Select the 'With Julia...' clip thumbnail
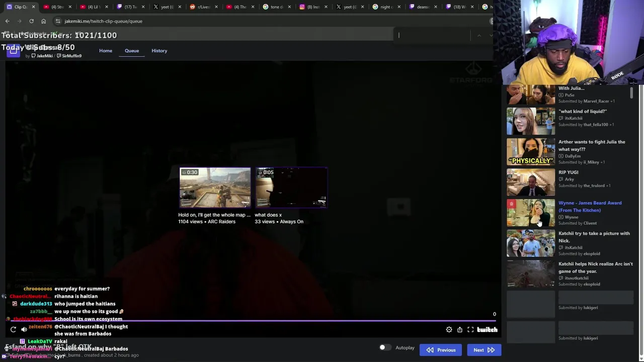Screen dimensions: 644x362 pos(531,95)
